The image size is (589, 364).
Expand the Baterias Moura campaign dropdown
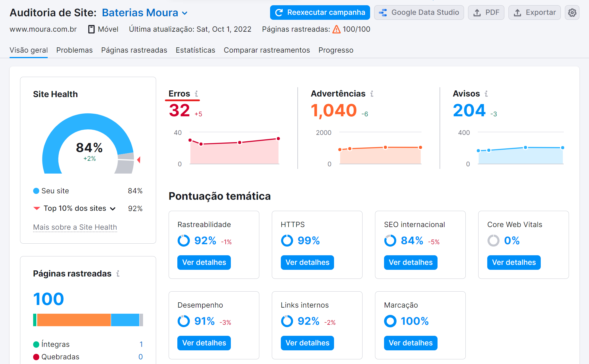pyautogui.click(x=185, y=13)
